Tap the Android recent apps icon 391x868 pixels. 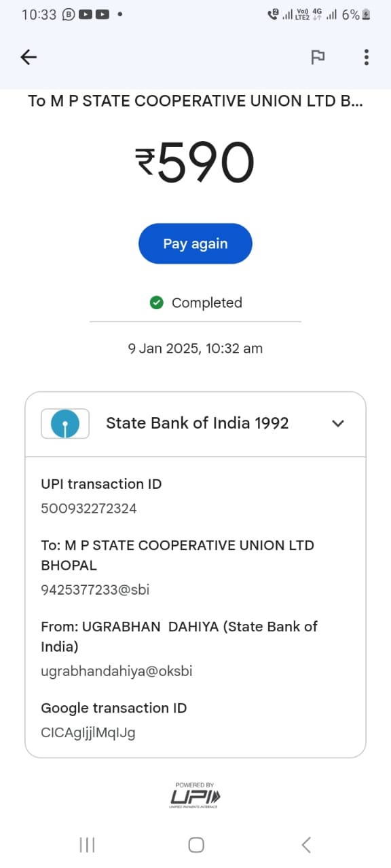pyautogui.click(x=87, y=844)
